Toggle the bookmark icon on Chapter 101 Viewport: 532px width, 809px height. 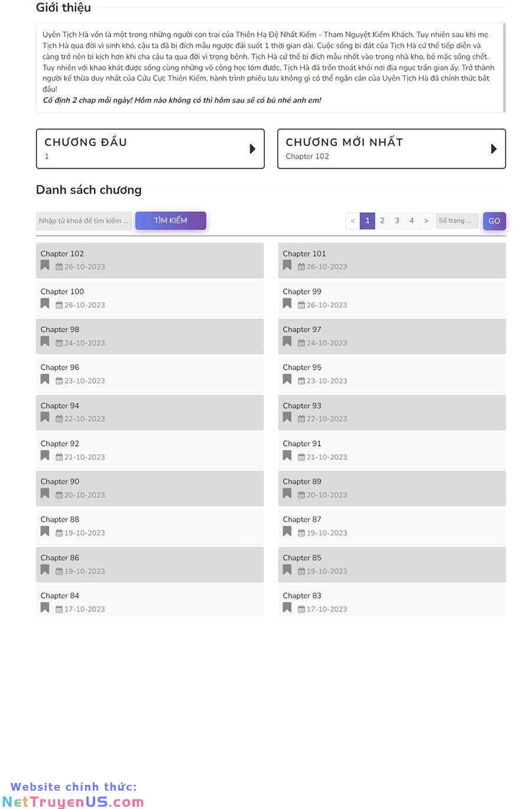[x=287, y=265]
